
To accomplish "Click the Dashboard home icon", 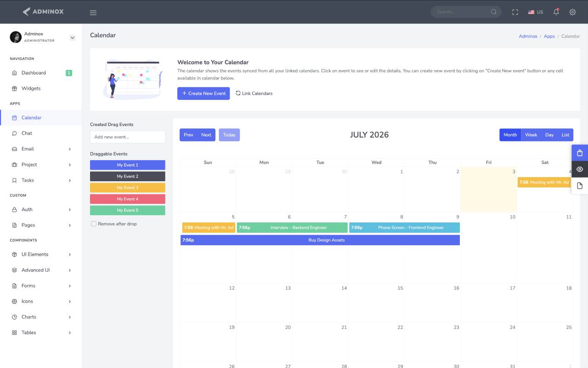I will 14,73.
